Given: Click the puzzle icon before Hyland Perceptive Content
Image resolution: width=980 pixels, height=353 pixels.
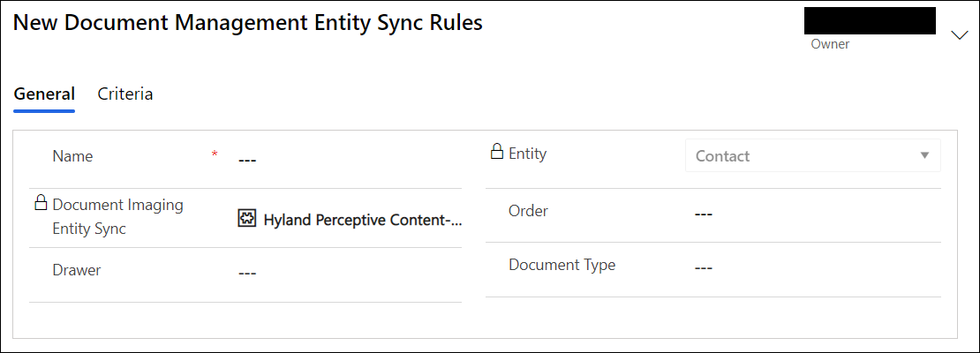Looking at the screenshot, I should (247, 219).
